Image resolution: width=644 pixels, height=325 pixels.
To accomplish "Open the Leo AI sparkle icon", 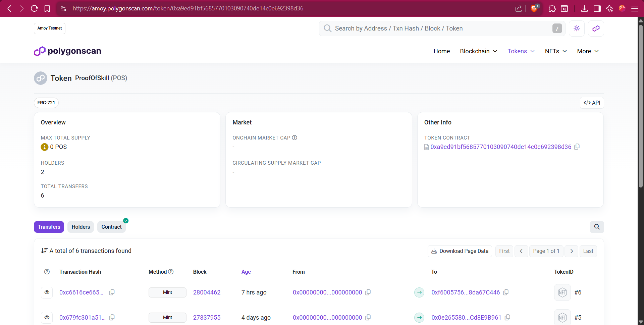I will [x=610, y=8].
